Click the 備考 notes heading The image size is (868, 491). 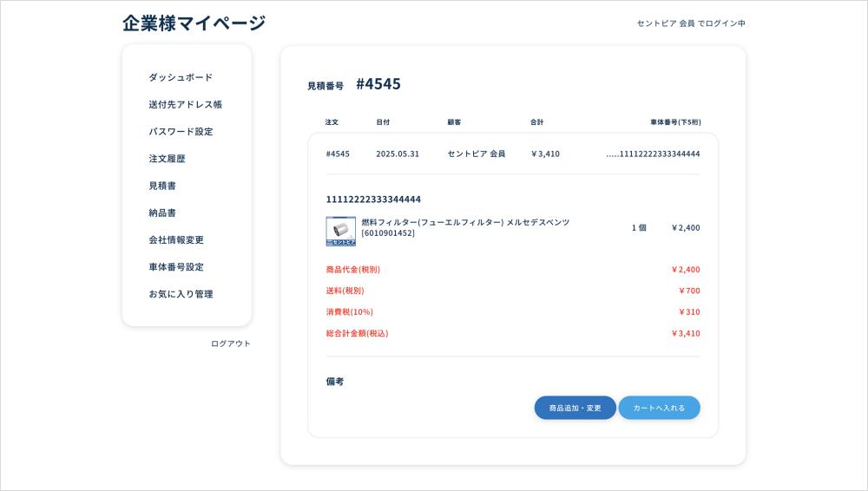click(335, 381)
